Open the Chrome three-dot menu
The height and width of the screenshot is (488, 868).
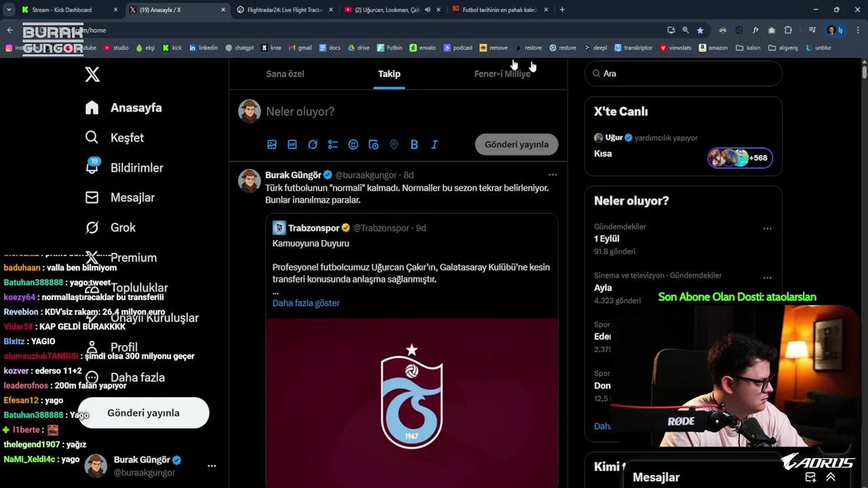[x=859, y=30]
